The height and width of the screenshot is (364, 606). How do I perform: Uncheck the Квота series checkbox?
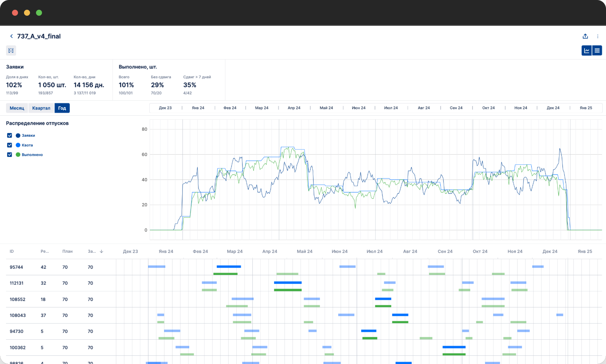click(10, 145)
